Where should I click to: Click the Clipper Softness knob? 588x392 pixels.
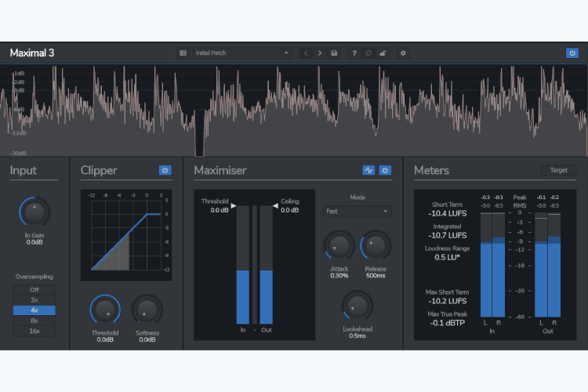(147, 310)
